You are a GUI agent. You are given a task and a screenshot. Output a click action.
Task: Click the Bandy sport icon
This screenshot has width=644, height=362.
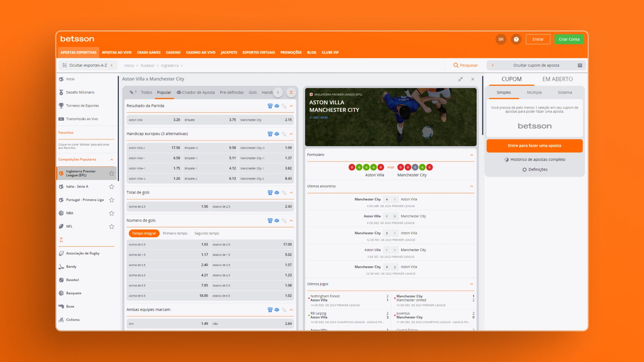pos(61,266)
